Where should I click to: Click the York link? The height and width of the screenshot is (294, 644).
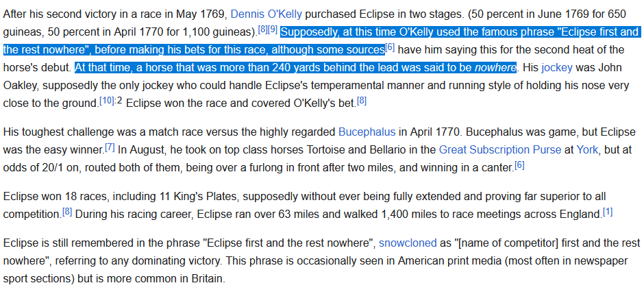(x=587, y=150)
